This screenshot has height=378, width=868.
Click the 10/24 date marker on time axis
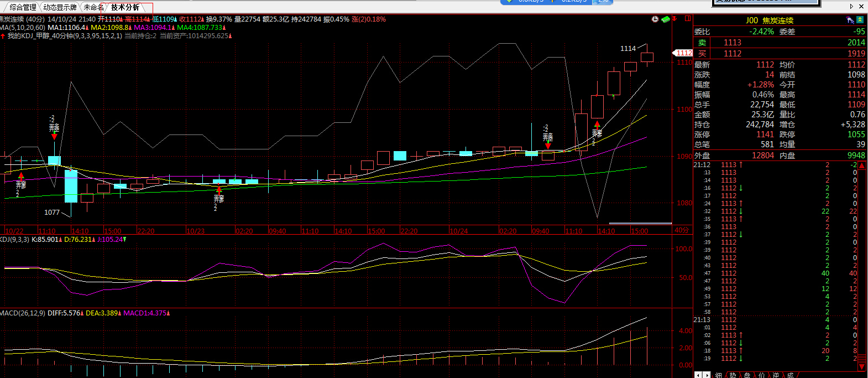pyautogui.click(x=458, y=231)
